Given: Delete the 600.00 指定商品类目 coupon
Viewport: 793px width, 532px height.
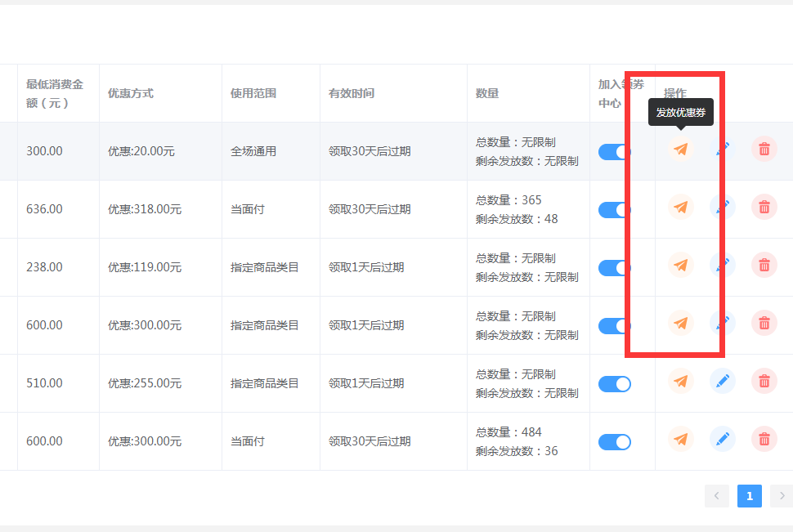Looking at the screenshot, I should tap(764, 323).
